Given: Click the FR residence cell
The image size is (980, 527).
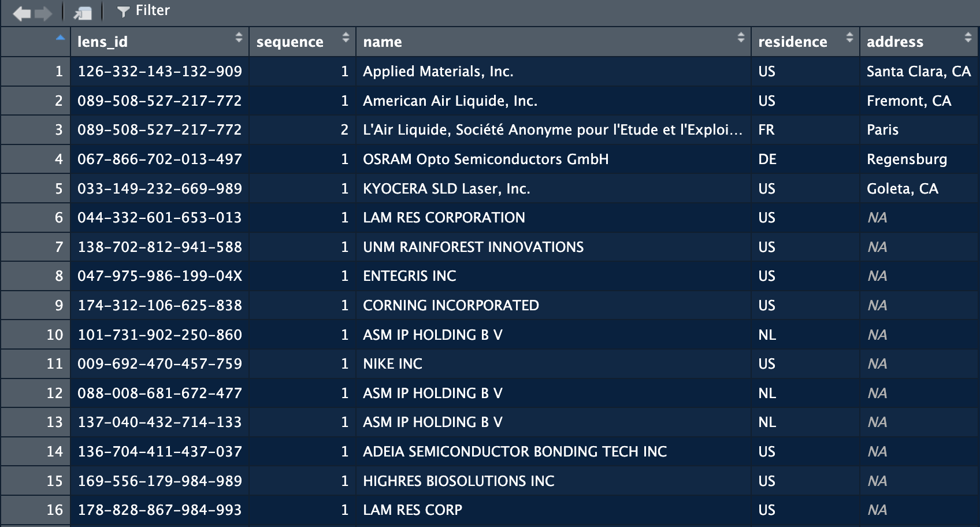Looking at the screenshot, I should [x=766, y=130].
